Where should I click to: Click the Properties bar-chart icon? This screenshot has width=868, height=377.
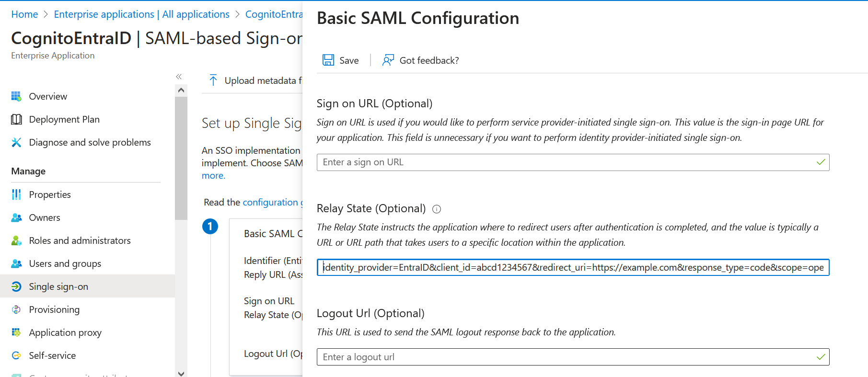click(x=16, y=194)
